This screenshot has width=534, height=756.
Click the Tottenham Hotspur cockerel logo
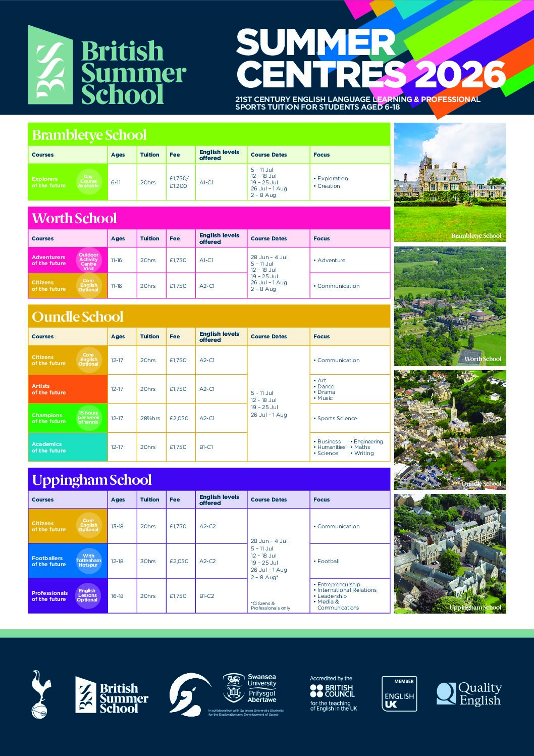click(x=41, y=694)
